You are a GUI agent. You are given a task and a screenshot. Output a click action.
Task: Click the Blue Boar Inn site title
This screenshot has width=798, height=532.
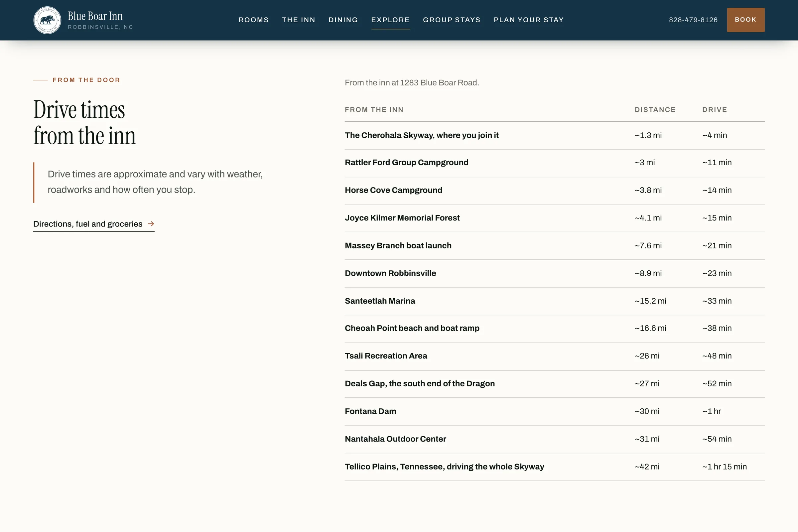95,16
